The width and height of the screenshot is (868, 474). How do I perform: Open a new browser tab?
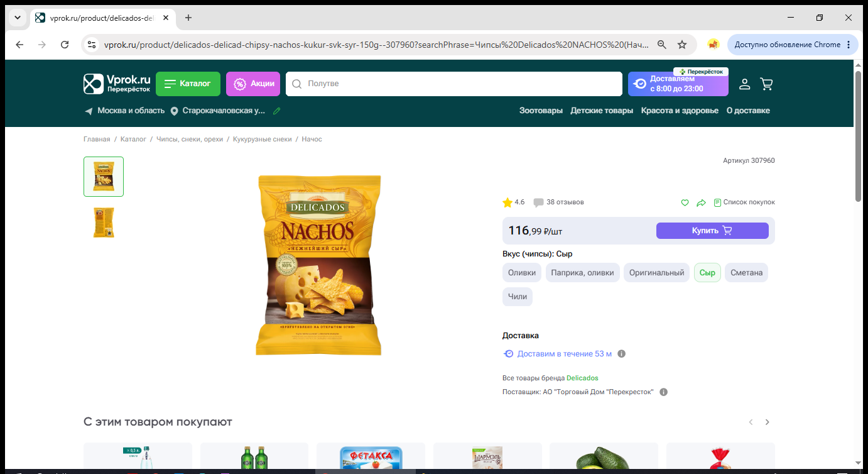(188, 18)
